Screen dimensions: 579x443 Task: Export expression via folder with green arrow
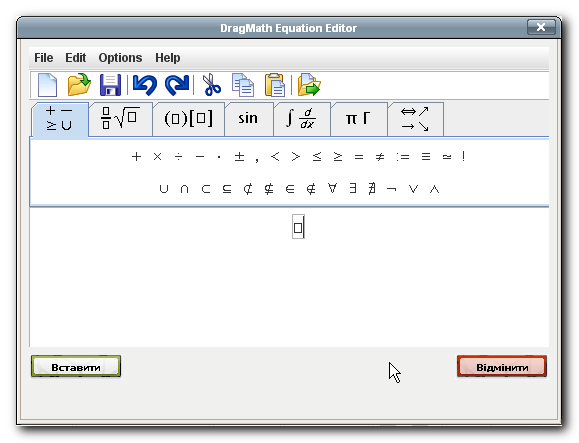point(309,85)
